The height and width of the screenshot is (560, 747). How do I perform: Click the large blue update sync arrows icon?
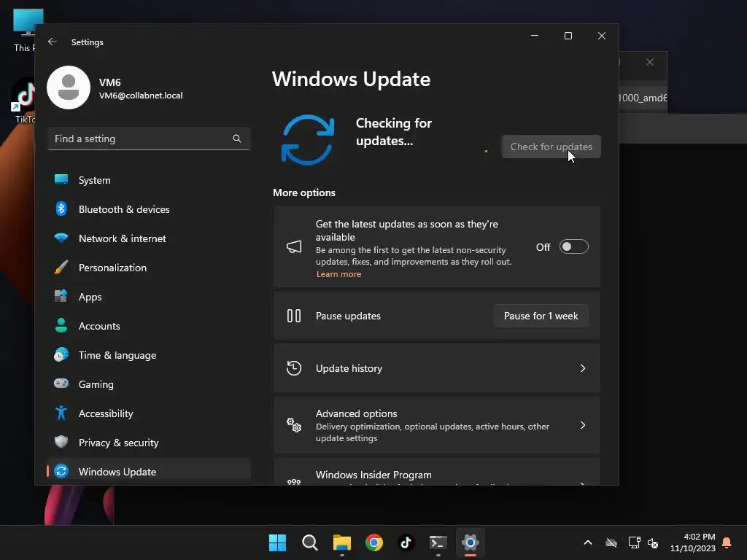click(308, 139)
